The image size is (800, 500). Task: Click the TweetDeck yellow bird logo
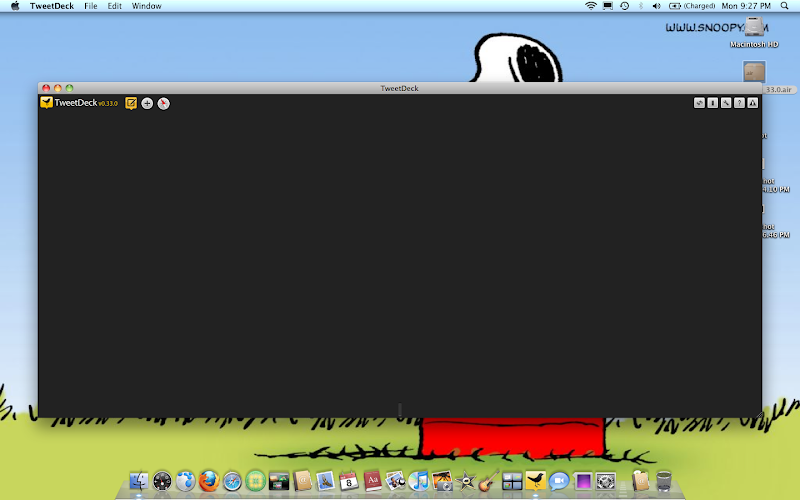coord(46,103)
